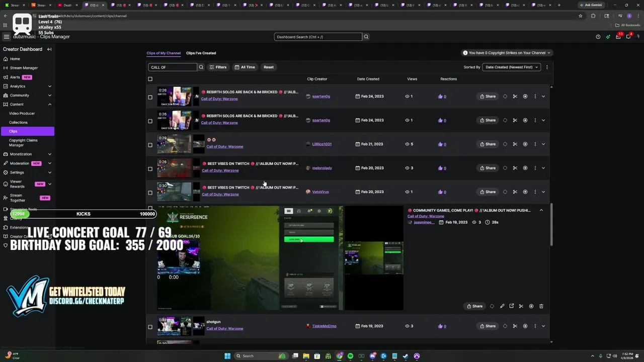
Task: Click the browser bookmark star icon
Action: [580, 16]
